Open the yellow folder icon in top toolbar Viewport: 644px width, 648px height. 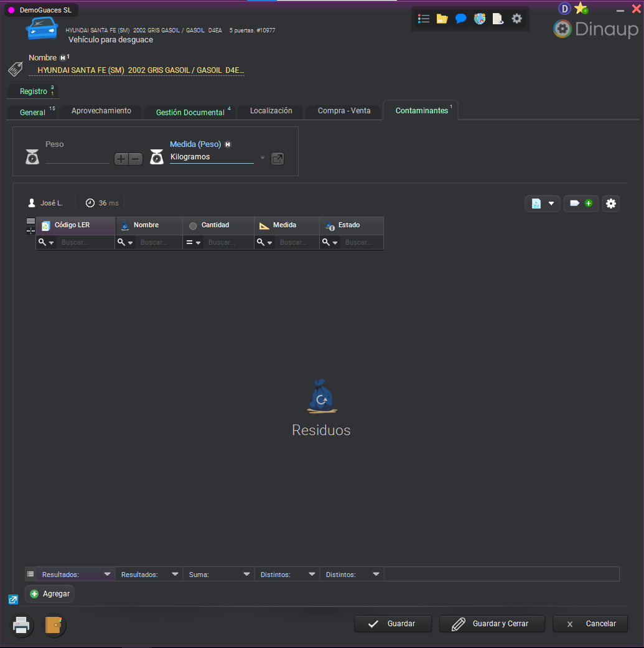[x=442, y=19]
